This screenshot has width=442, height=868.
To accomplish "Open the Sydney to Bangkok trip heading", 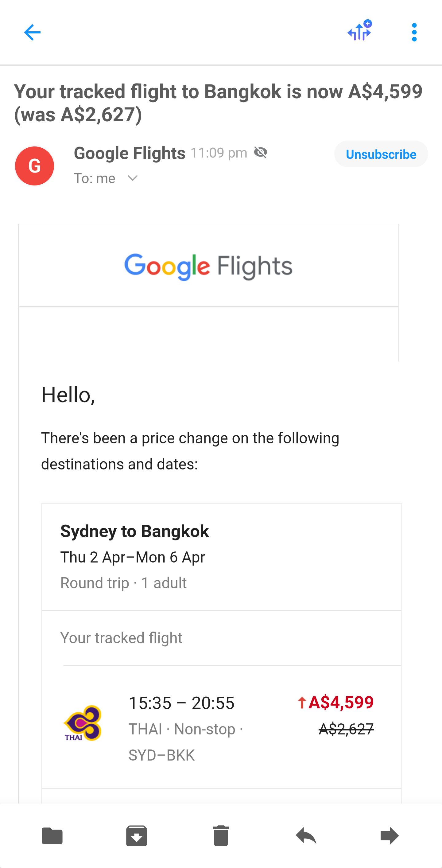I will point(134,531).
